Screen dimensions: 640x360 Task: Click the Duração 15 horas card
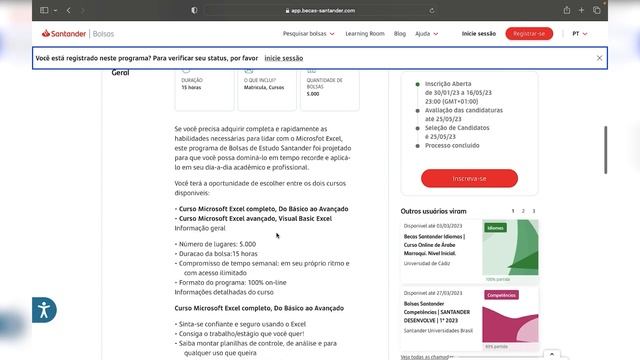coord(204,89)
